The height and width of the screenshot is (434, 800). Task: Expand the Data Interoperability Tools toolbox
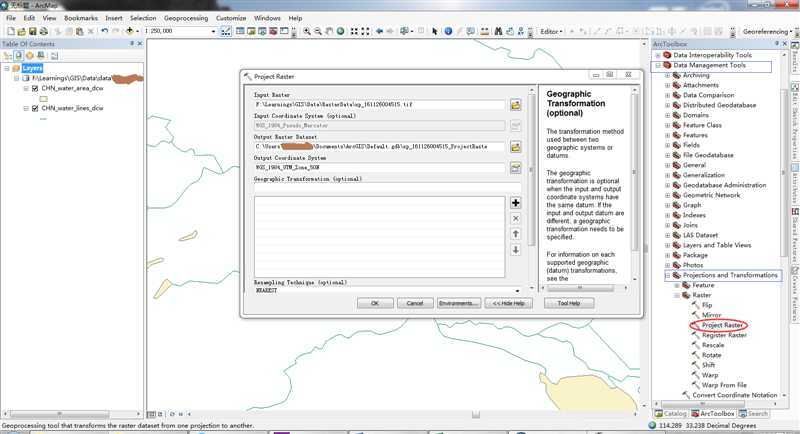point(658,55)
